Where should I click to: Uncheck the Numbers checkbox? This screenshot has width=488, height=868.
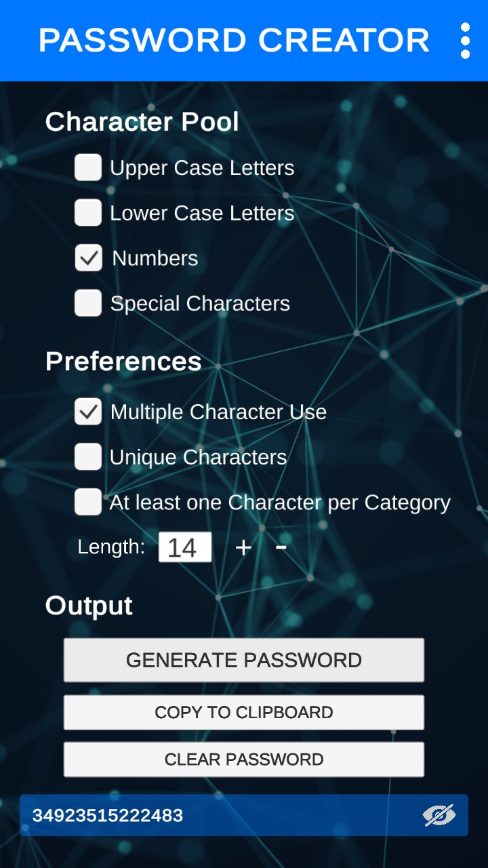click(88, 258)
